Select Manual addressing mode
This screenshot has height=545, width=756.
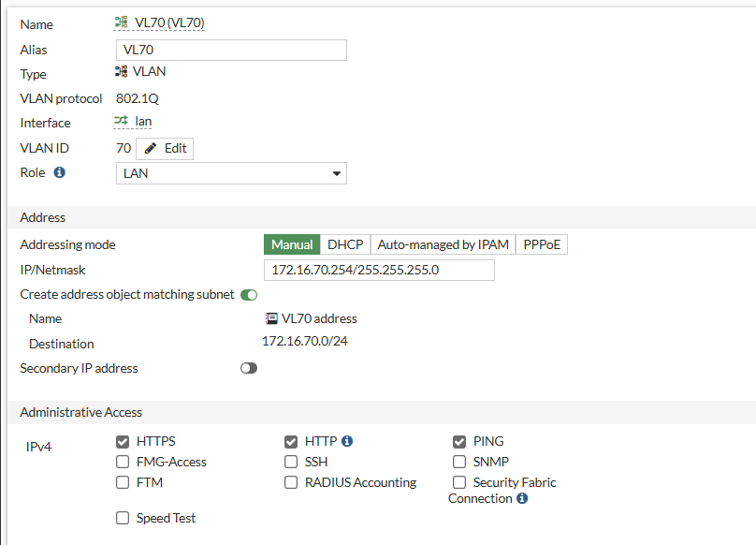coord(292,244)
